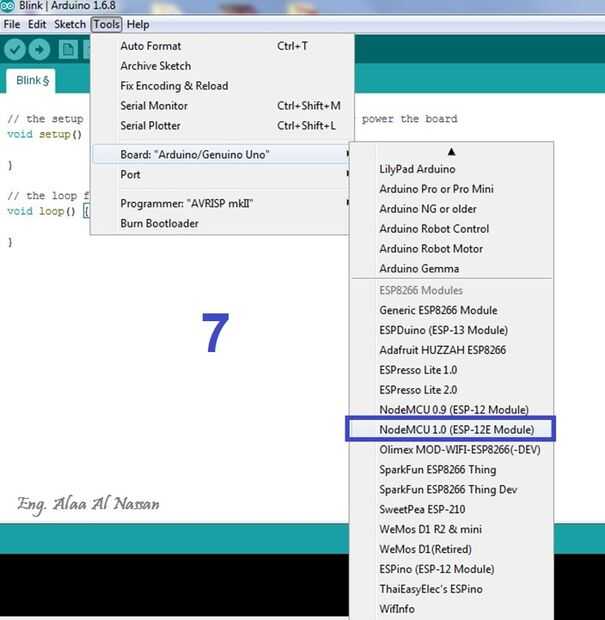
Task: Select NodeMCU 0.9 (ESP-12 Module)
Action: point(452,410)
